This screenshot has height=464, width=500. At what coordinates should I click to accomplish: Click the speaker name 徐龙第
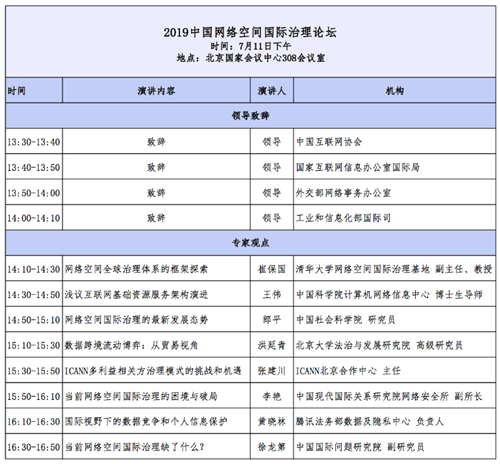pos(272,447)
